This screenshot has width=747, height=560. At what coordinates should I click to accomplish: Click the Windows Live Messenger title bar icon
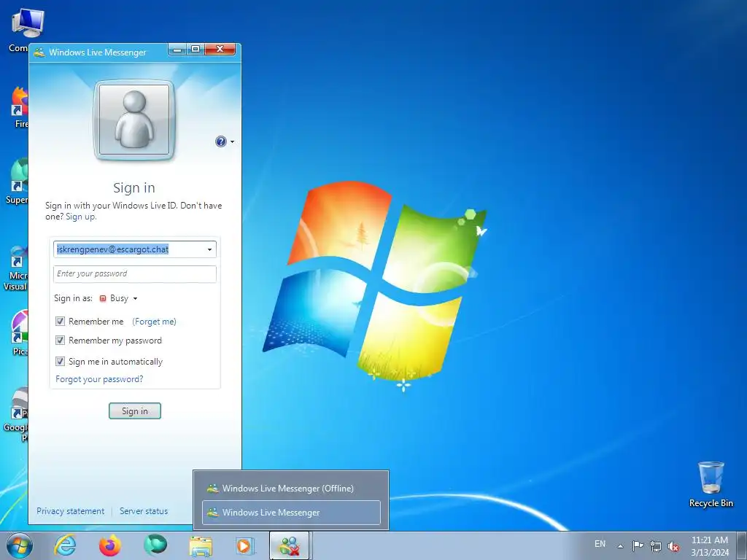39,52
